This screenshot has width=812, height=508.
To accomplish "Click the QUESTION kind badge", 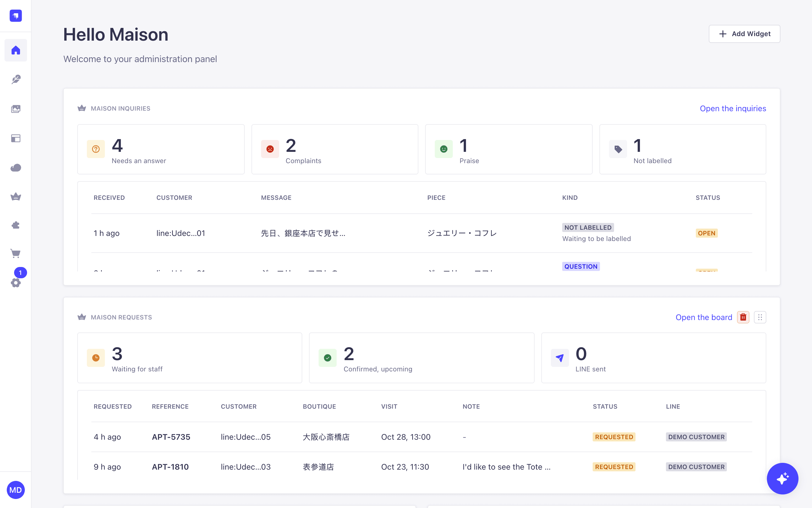I will click(581, 266).
